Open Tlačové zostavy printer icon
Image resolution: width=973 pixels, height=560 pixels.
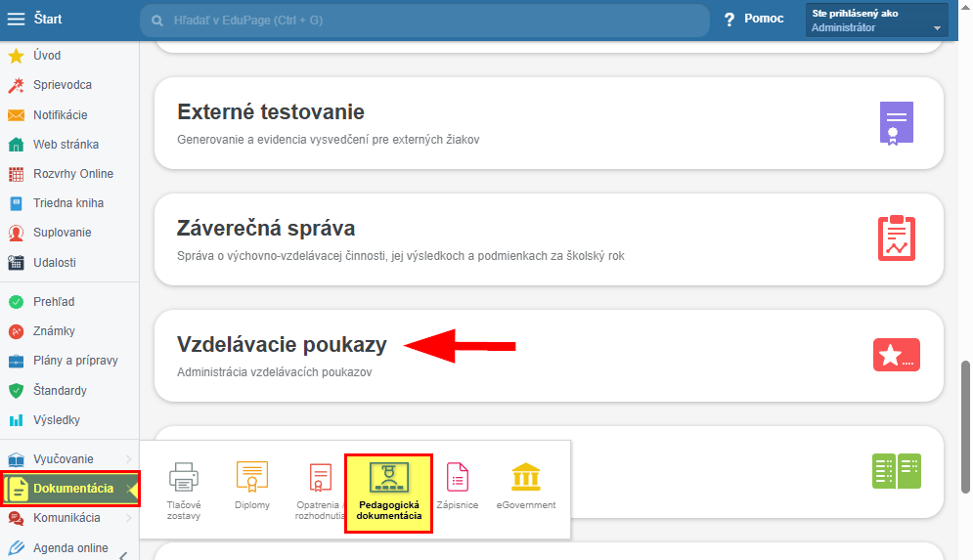(x=183, y=478)
